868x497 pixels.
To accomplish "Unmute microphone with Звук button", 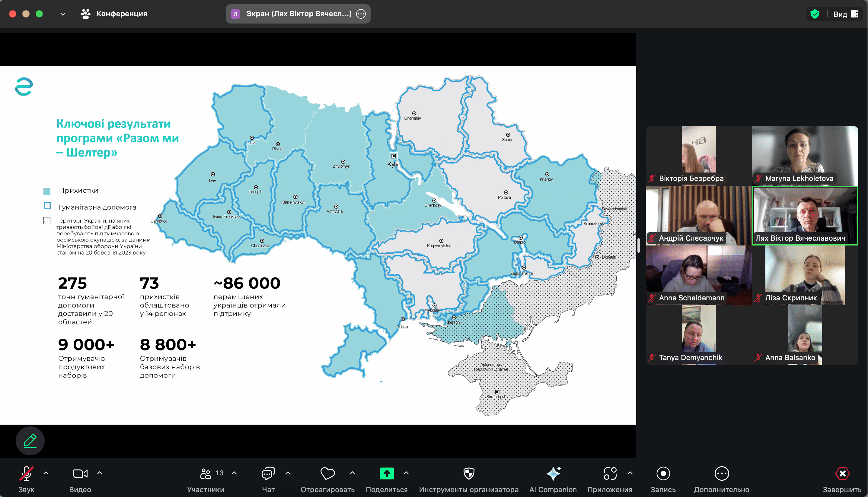I will click(26, 473).
